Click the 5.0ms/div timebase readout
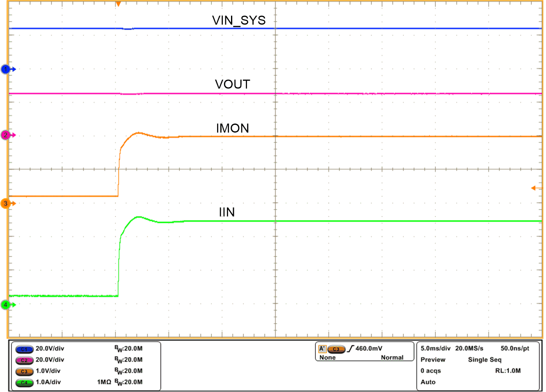 (435, 348)
